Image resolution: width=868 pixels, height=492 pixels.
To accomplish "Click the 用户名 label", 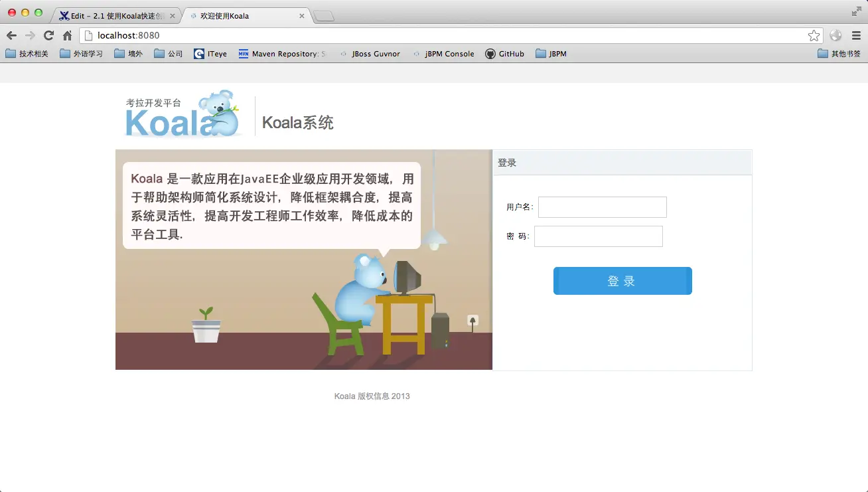I will pyautogui.click(x=520, y=207).
